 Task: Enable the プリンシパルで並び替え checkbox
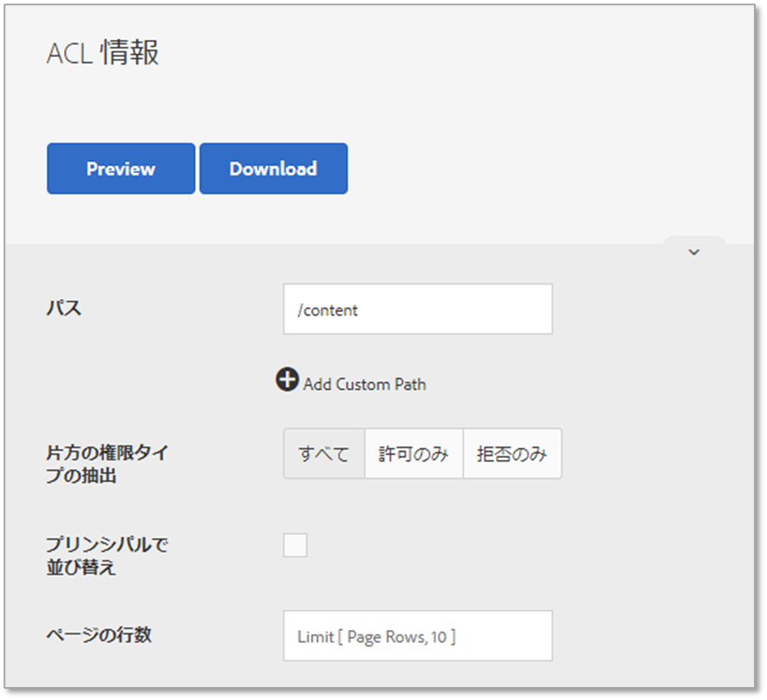coord(295,545)
